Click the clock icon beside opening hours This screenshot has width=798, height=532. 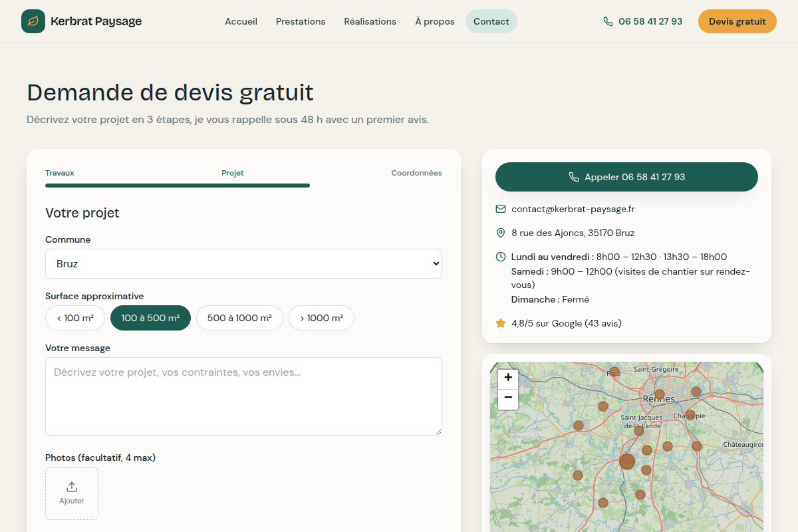click(x=501, y=257)
